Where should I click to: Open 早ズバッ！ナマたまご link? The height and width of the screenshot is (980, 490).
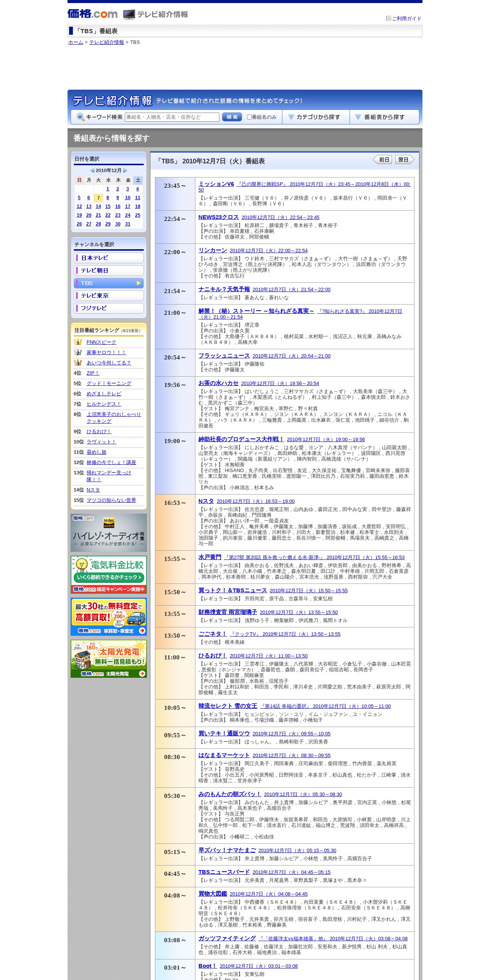pyautogui.click(x=227, y=850)
